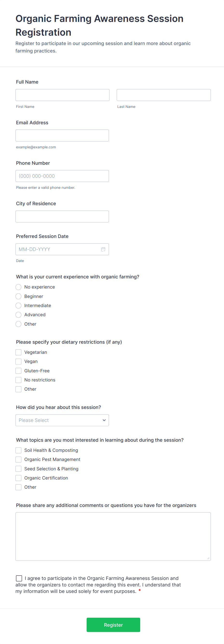Click the additional comments text area
The height and width of the screenshot is (644, 224).
(113, 536)
